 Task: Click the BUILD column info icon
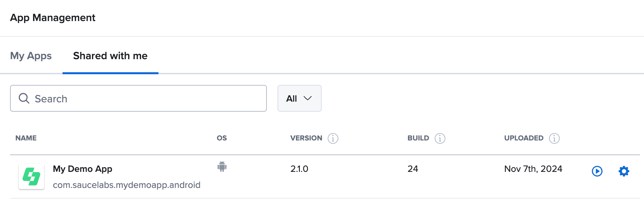[x=439, y=138]
